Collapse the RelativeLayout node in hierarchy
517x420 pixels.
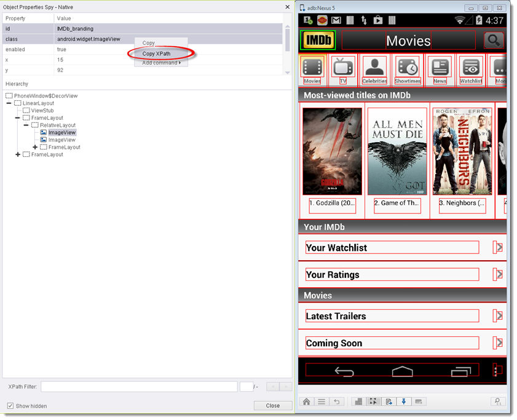(x=26, y=125)
